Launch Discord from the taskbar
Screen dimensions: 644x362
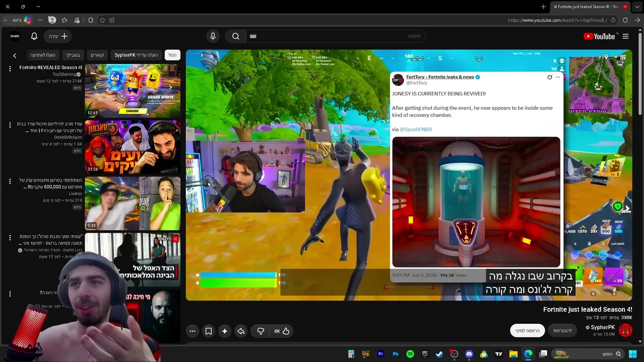click(469, 354)
